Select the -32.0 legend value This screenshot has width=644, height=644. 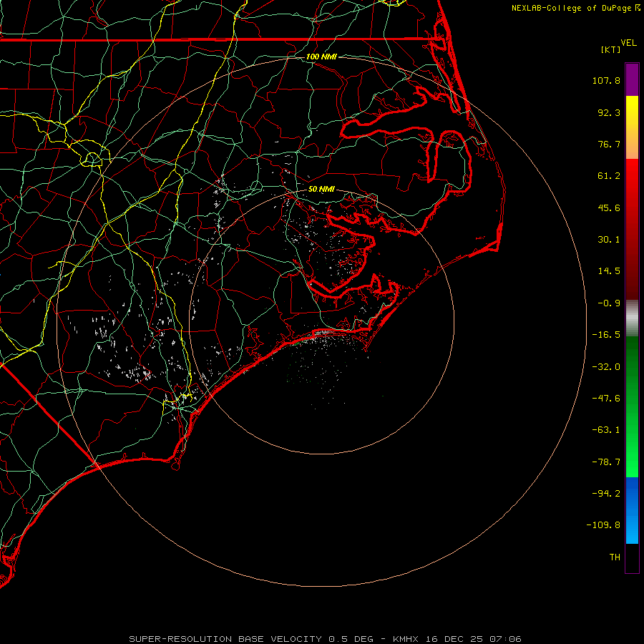[x=606, y=367]
